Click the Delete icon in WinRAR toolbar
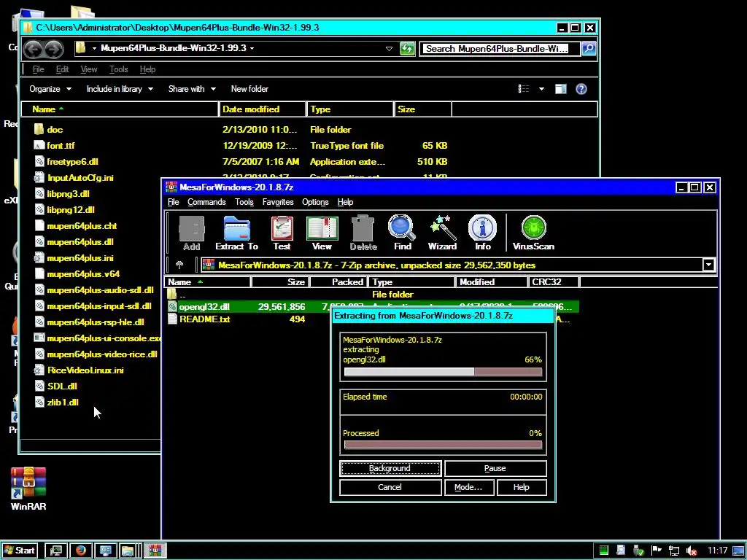747x560 pixels. [x=363, y=233]
